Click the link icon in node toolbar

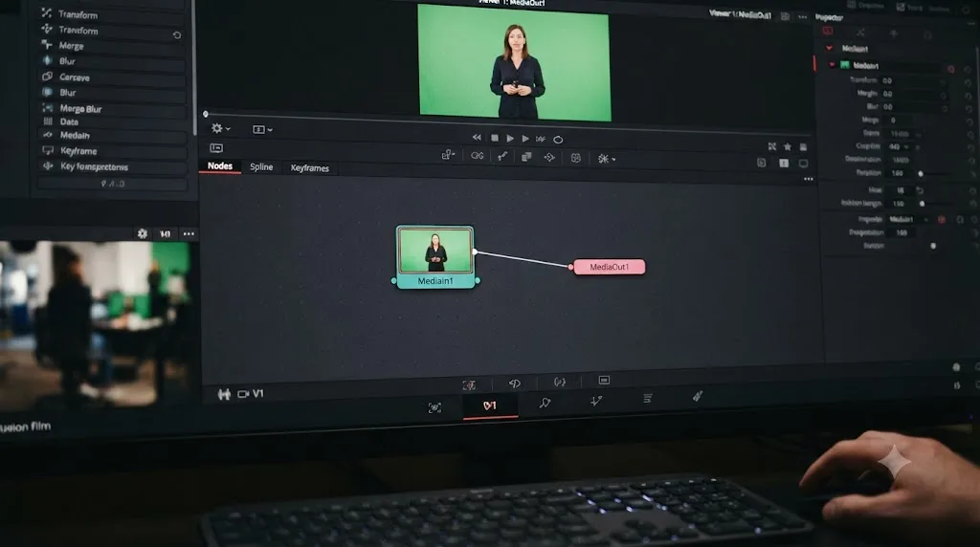pyautogui.click(x=478, y=156)
